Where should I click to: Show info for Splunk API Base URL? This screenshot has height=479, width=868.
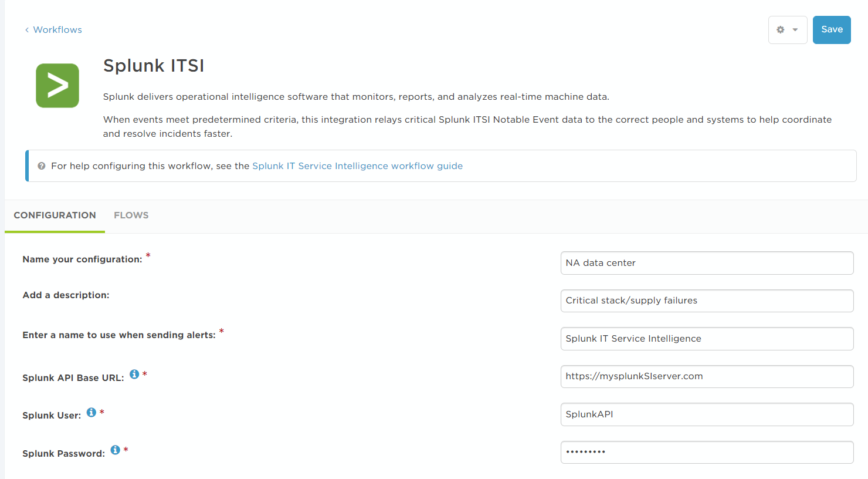pyautogui.click(x=134, y=374)
